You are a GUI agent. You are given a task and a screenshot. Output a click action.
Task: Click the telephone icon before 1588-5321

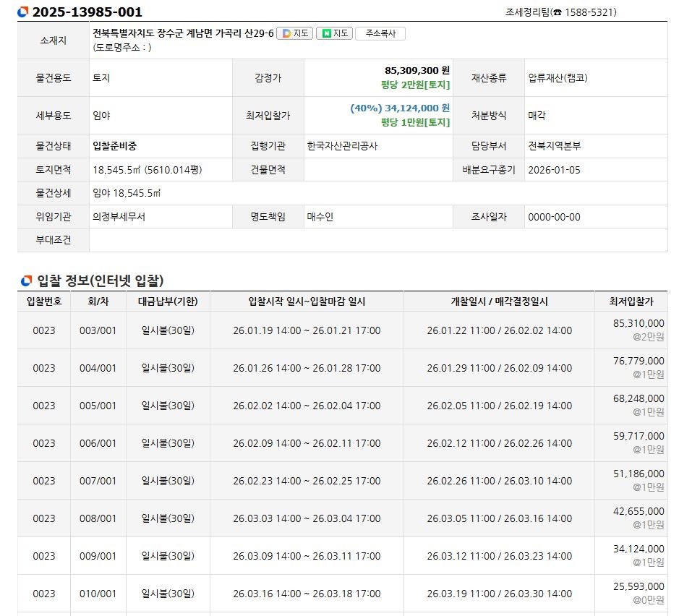click(557, 12)
